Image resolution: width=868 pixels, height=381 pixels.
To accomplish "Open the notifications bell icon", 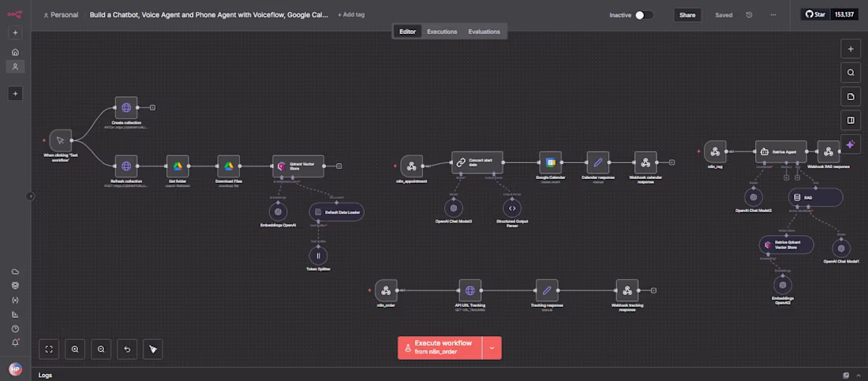I will [x=15, y=342].
